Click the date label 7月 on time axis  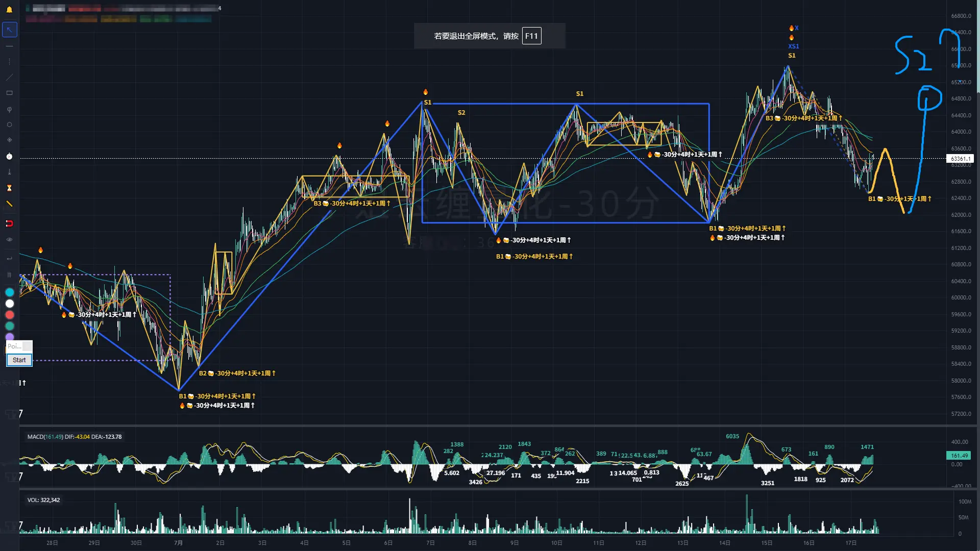178,543
